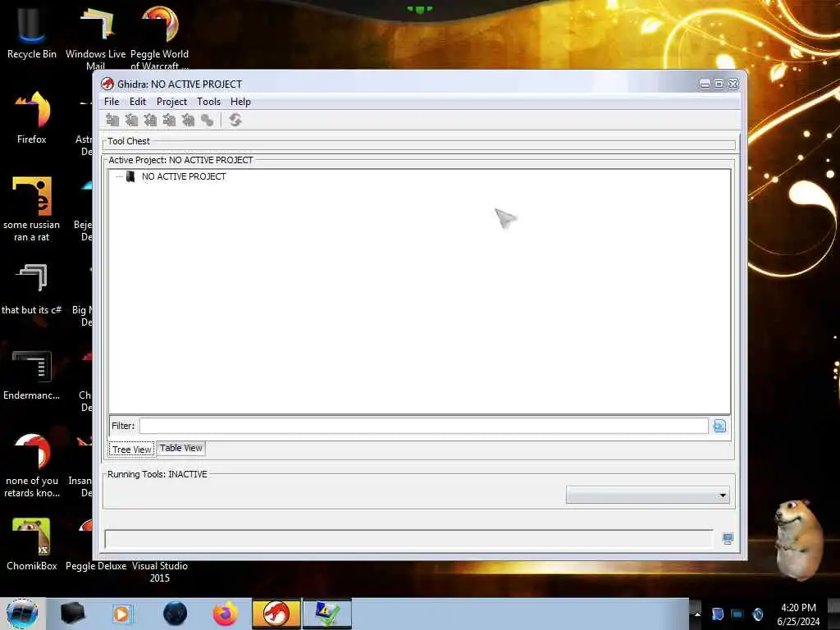Image resolution: width=840 pixels, height=630 pixels.
Task: Select the Recycle Bin desktop icon
Action: coord(32,33)
